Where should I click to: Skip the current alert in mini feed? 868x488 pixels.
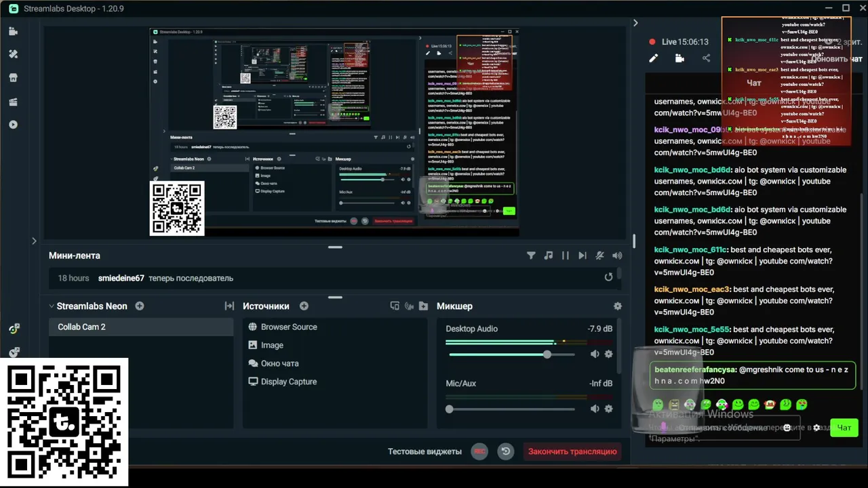[x=583, y=256]
